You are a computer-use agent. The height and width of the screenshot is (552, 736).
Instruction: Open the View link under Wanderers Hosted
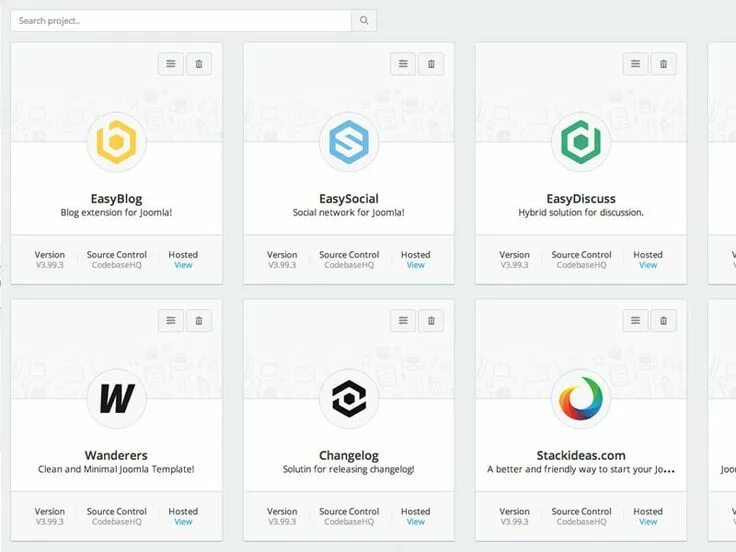183,522
